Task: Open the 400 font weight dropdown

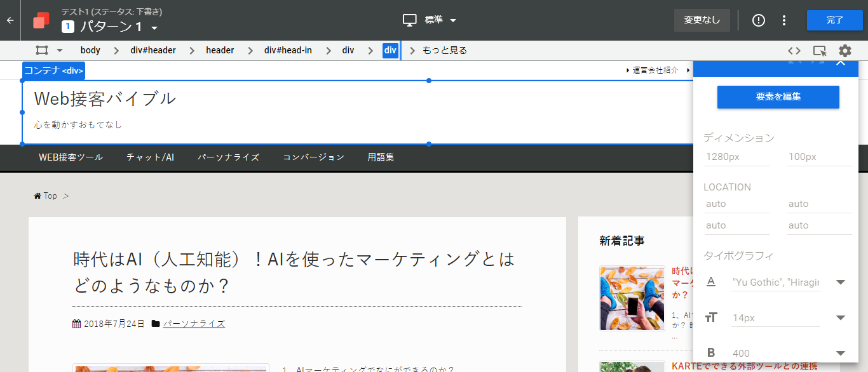Action: pyautogui.click(x=841, y=354)
